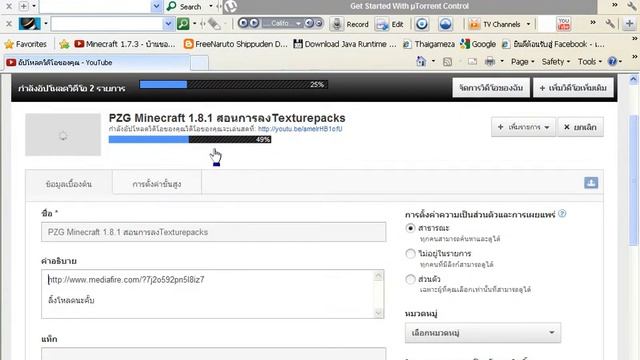Click the TV Channels icon
Viewport: 640px width, 360px height.
point(474,24)
